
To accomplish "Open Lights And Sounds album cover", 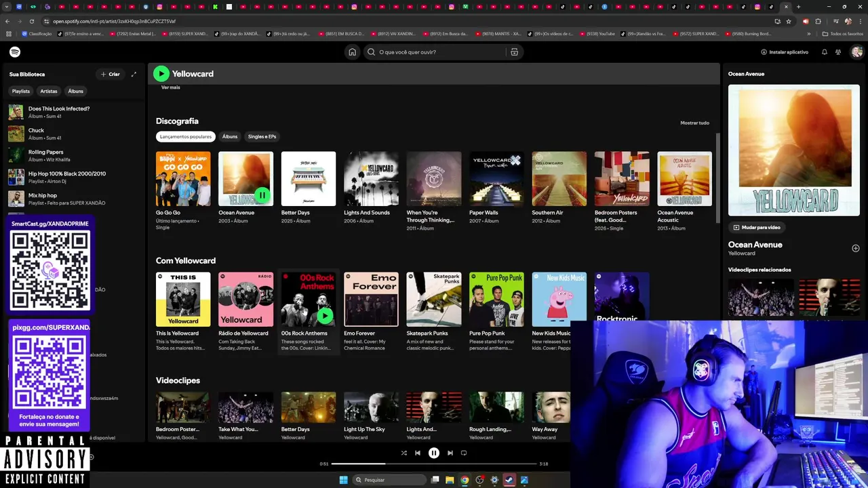I will (371, 178).
